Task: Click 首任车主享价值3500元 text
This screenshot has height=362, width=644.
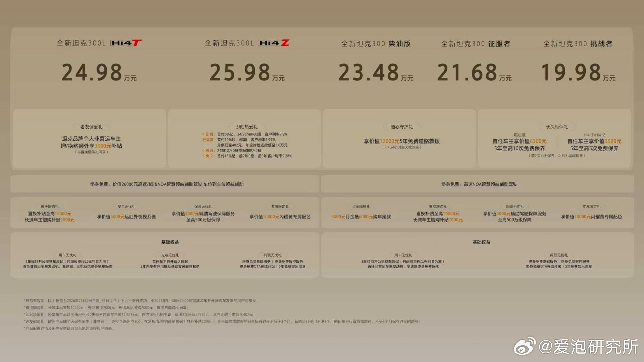Action: pos(594,141)
